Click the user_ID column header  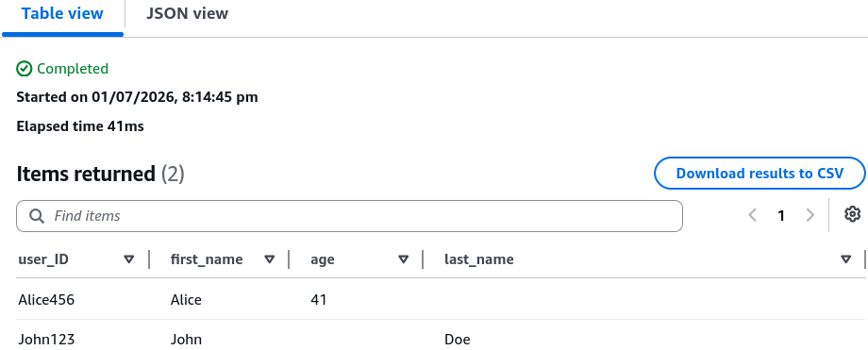tap(43, 259)
